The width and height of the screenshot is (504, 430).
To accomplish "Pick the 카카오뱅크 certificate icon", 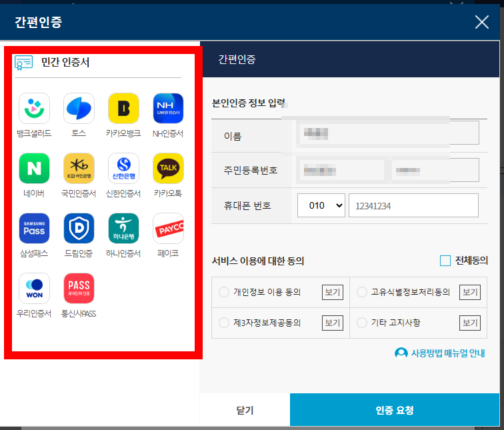I will (x=123, y=108).
